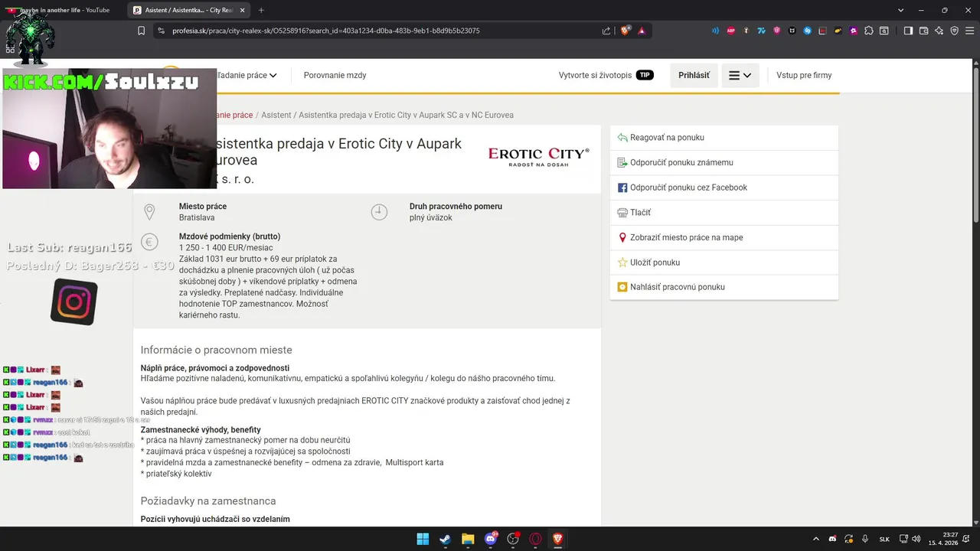Open the Brave Rewards triangle icon

click(642, 31)
